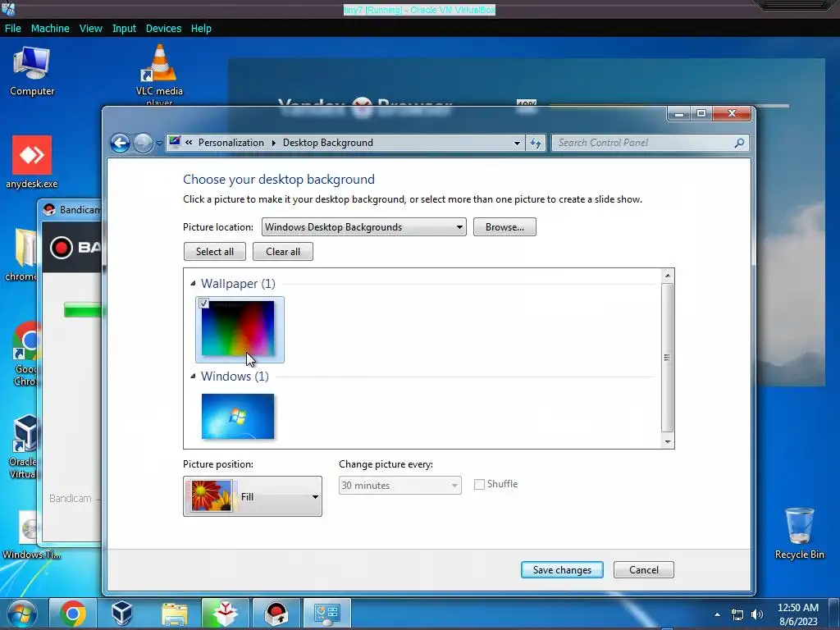Open the View menu
Viewport: 840px width, 630px height.
point(91,29)
